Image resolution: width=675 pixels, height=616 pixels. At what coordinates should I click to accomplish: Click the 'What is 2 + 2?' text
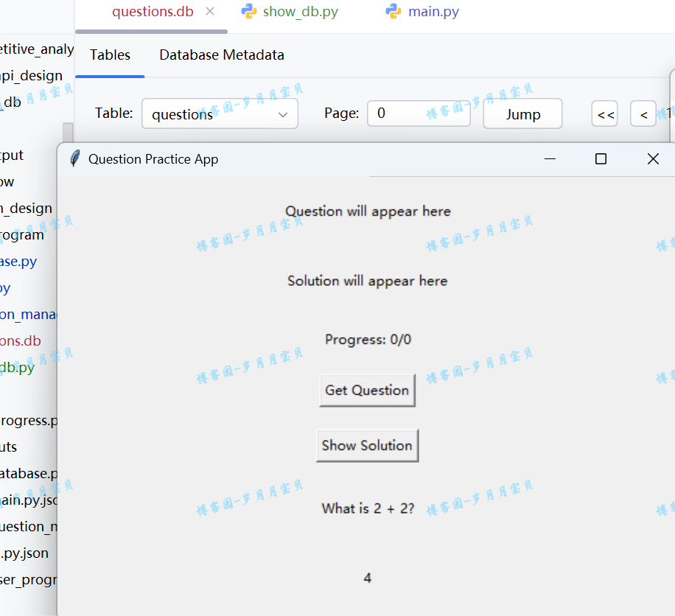coord(368,508)
